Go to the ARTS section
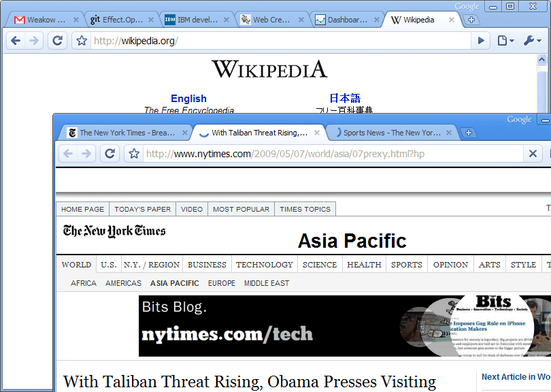Image resolution: width=551 pixels, height=392 pixels. [x=490, y=265]
